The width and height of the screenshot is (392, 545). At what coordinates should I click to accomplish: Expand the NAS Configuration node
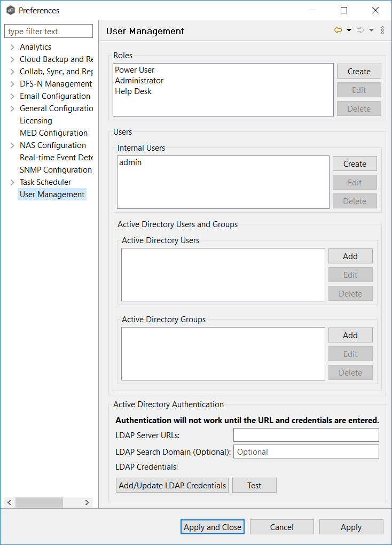coord(12,145)
